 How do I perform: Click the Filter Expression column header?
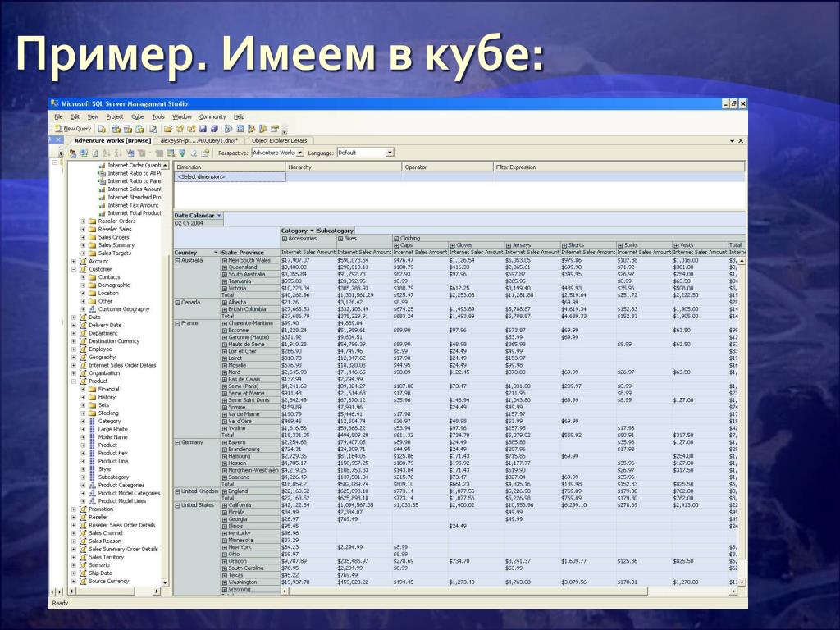[619, 167]
